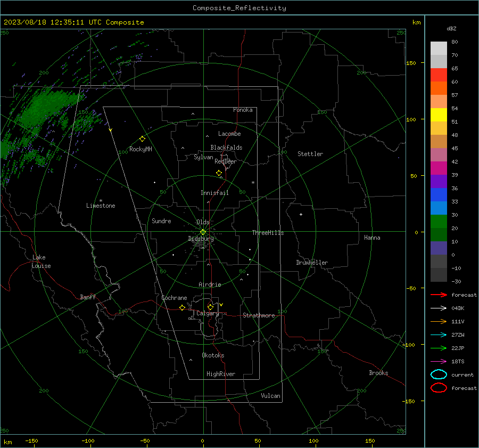Click the orange 60-57 dBZ color swatch
The image size is (479, 448).
click(x=439, y=88)
